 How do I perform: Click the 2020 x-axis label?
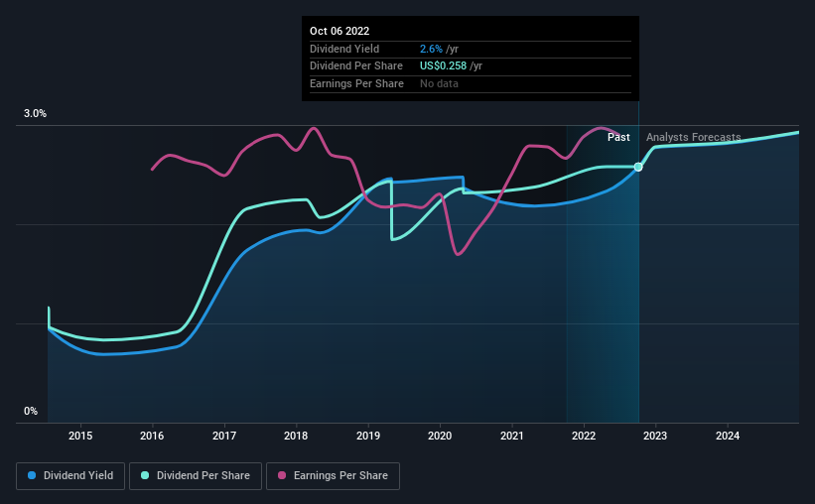coord(440,436)
